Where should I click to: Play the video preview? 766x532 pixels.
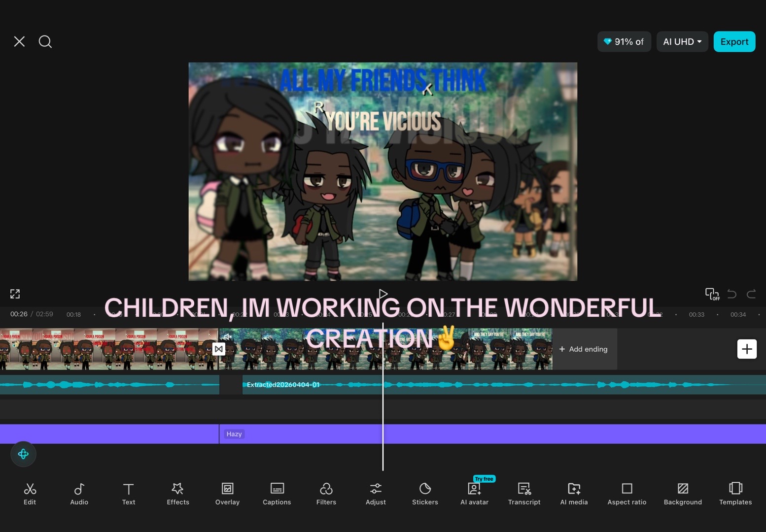coord(383,294)
